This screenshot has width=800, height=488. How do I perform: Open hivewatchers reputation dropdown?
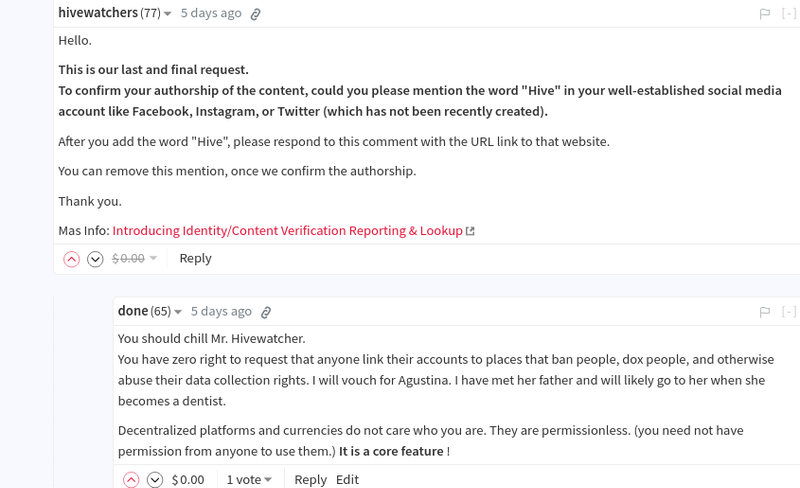[x=167, y=14]
